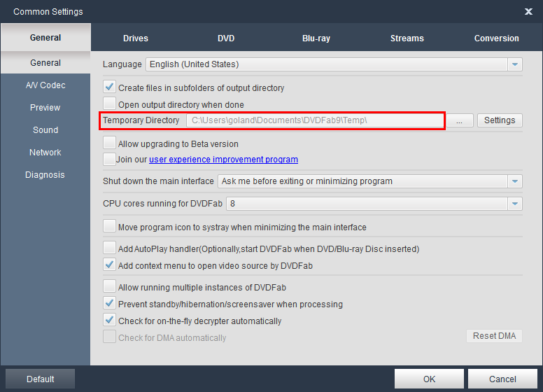Click the Settings button beside Temporary Directory
Viewport: 543px width, 392px height.
click(500, 120)
